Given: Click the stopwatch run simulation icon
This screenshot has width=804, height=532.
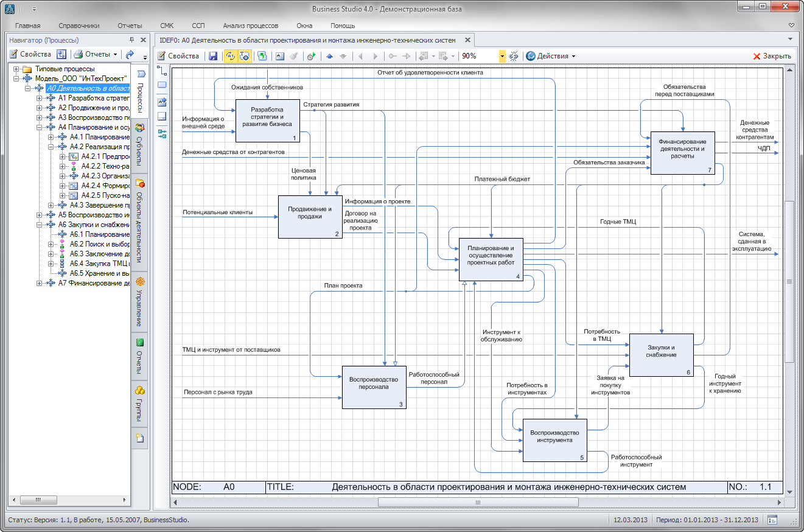Looking at the screenshot, I should (310, 56).
